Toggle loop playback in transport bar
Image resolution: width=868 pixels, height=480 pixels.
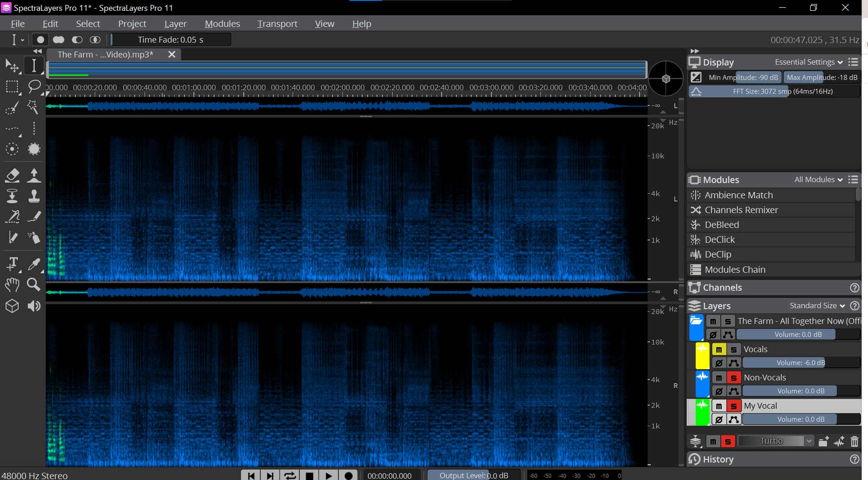(x=290, y=475)
